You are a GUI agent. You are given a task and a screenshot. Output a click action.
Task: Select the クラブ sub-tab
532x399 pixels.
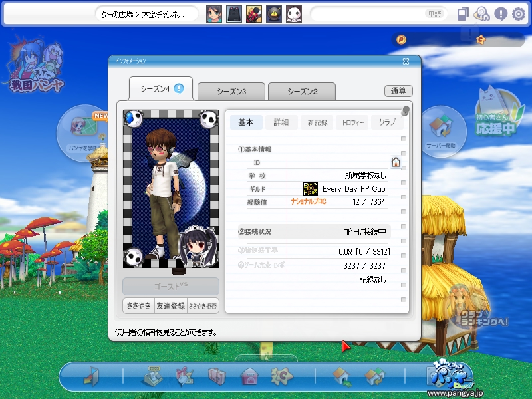(x=388, y=122)
